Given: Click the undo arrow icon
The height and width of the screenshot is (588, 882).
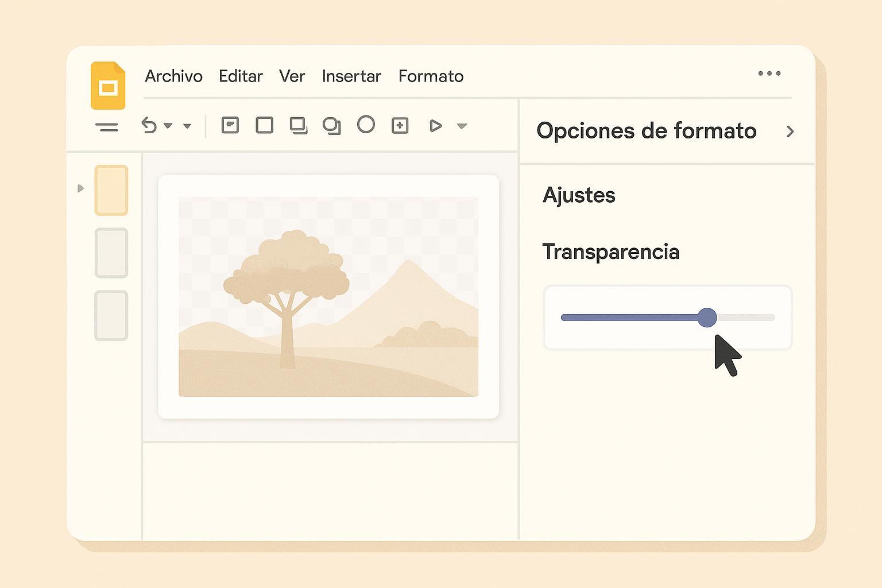Looking at the screenshot, I should click(x=149, y=125).
